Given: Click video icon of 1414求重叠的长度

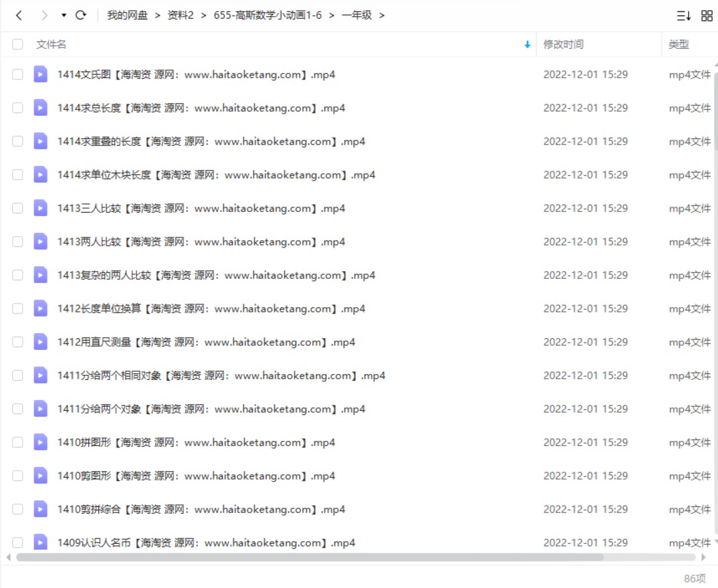Looking at the screenshot, I should coord(40,141).
